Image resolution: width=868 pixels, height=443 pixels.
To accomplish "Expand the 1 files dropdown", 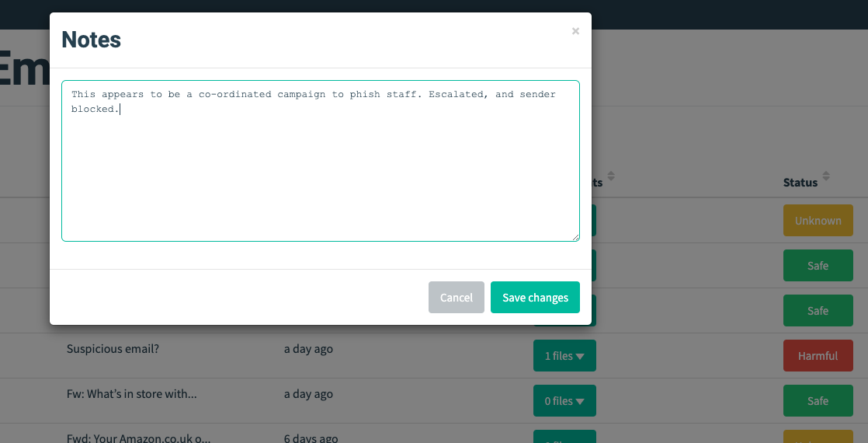I will click(x=564, y=356).
